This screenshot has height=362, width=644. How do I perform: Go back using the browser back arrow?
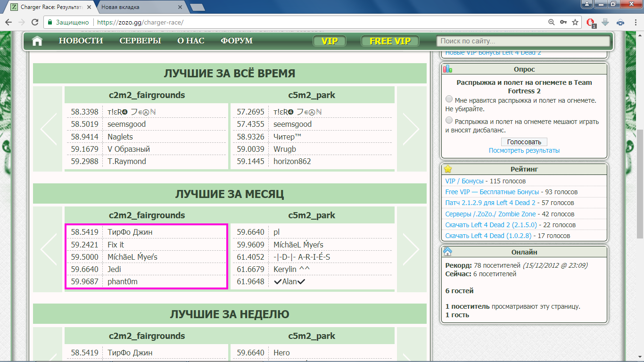pyautogui.click(x=8, y=22)
